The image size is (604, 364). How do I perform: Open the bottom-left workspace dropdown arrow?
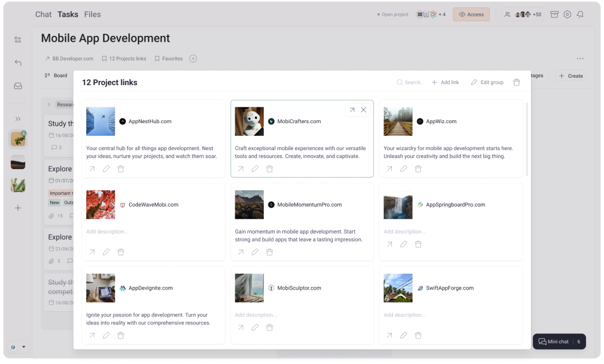pyautogui.click(x=23, y=347)
